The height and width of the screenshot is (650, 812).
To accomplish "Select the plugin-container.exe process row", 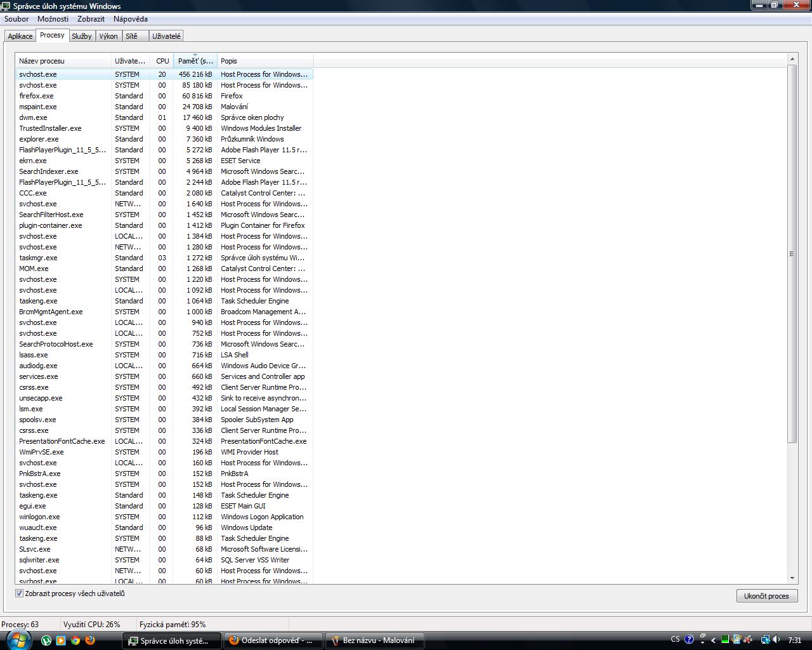I will pos(164,225).
